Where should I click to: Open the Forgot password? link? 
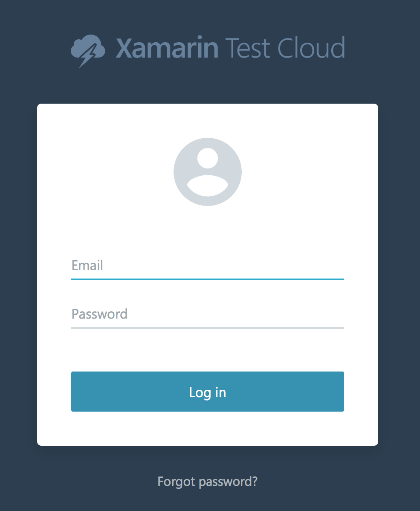pos(208,482)
